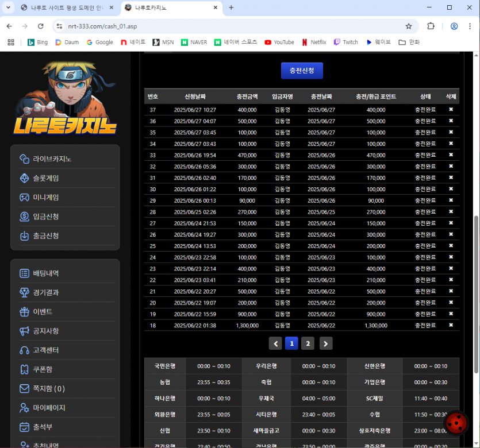Select page 1 in pagination
Viewport: 480px width, 448px height.
coord(291,343)
